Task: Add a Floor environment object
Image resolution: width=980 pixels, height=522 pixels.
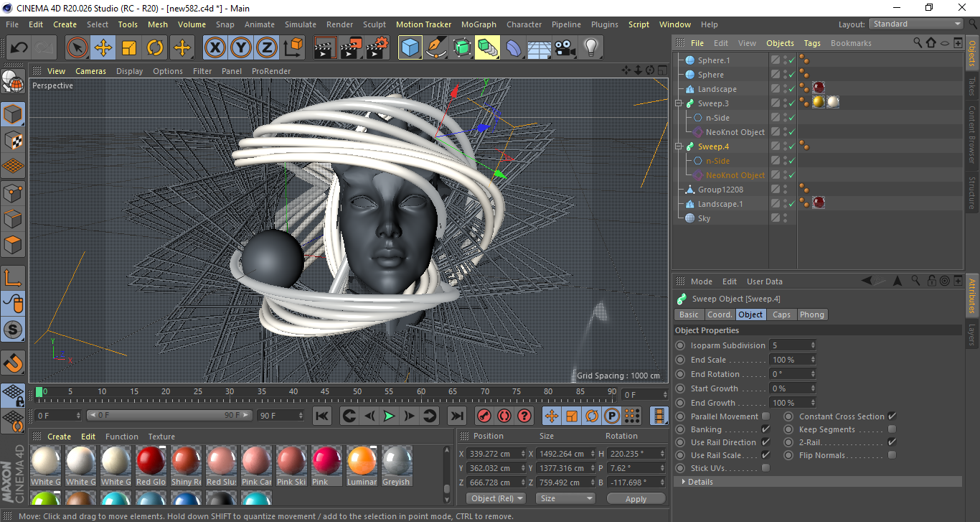Action: click(x=540, y=48)
